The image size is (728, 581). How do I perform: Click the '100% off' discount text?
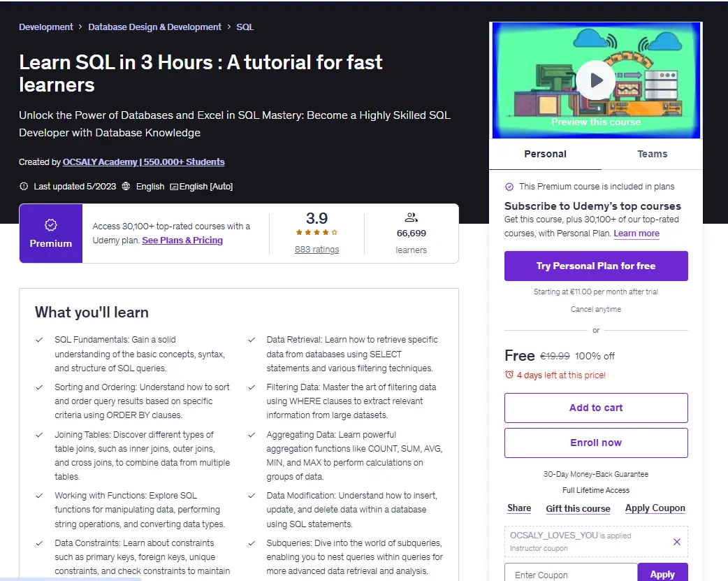click(x=595, y=356)
